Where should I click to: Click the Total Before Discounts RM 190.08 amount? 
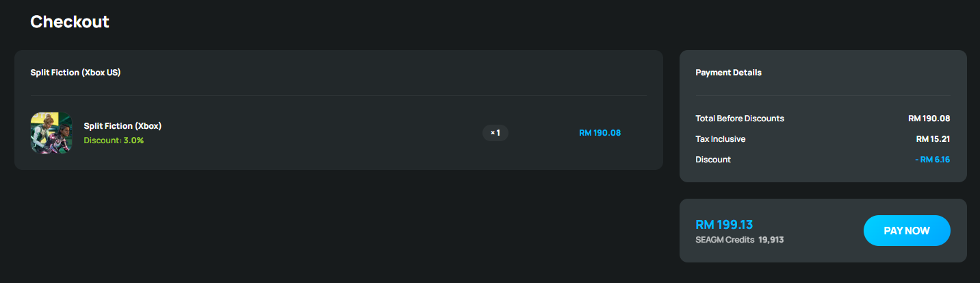929,119
